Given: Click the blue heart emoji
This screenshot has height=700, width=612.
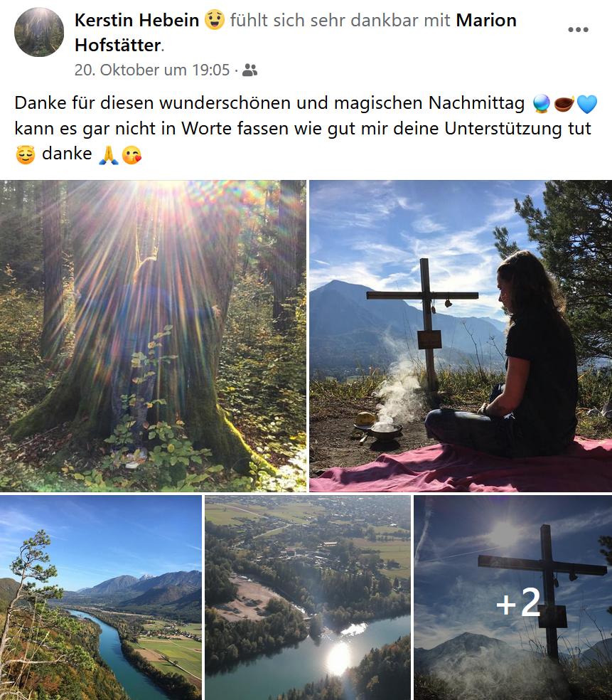Looking at the screenshot, I should pos(586,104).
